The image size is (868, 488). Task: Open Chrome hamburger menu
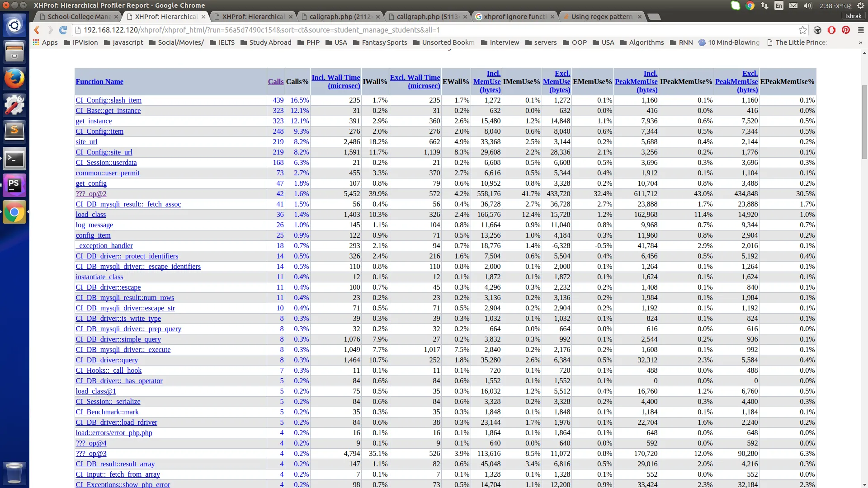[x=861, y=30]
